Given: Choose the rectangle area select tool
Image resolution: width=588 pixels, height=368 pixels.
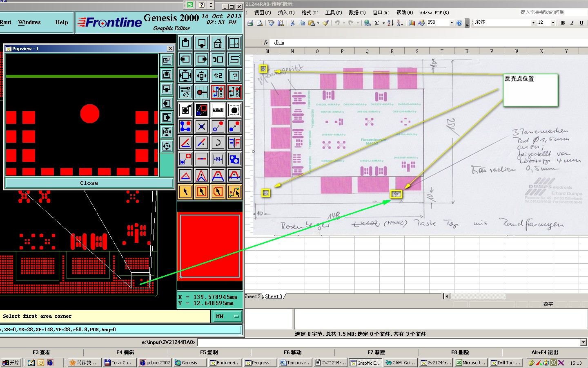Looking at the screenshot, I should (x=202, y=192).
